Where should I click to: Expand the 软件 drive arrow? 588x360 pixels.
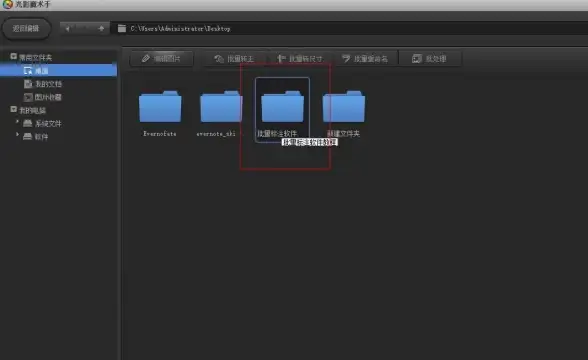[17, 134]
